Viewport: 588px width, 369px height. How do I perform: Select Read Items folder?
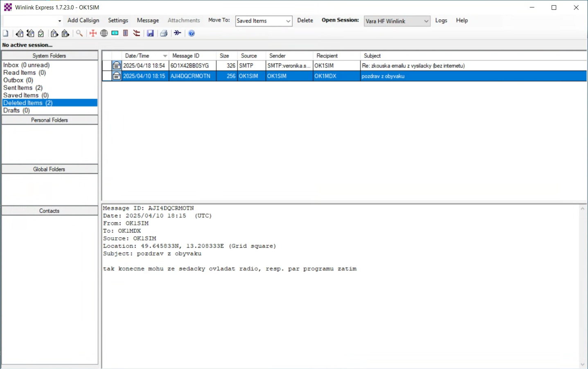[25, 72]
